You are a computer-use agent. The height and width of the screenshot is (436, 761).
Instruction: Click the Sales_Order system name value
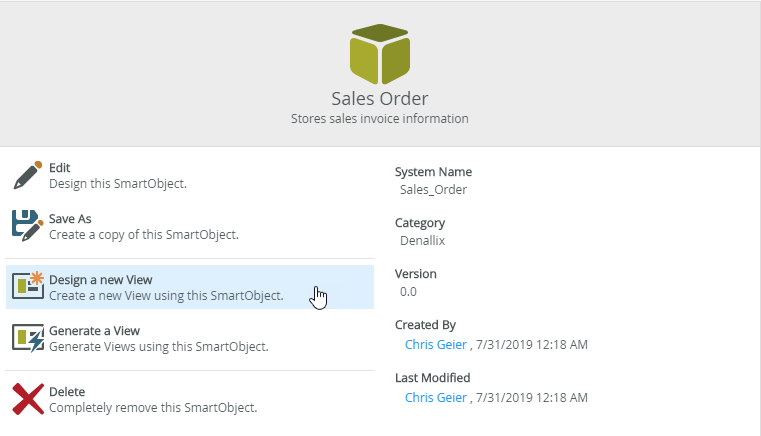(x=433, y=189)
